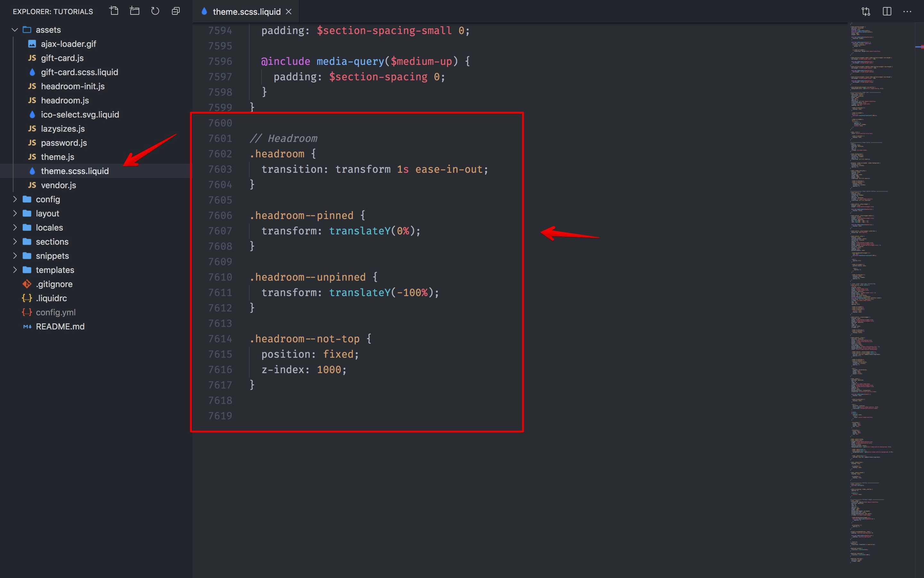Split the editor with the split icon
This screenshot has height=578, width=924.
coord(887,12)
